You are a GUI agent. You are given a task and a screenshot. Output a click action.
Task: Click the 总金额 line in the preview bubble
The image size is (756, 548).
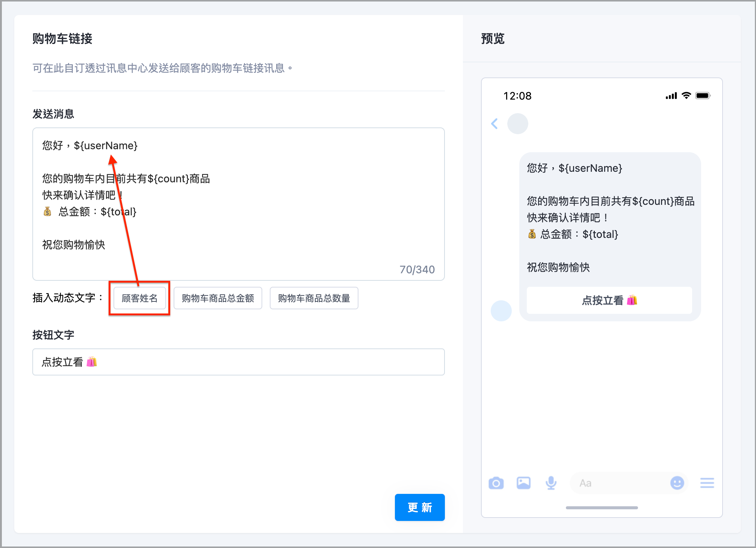[x=573, y=234]
